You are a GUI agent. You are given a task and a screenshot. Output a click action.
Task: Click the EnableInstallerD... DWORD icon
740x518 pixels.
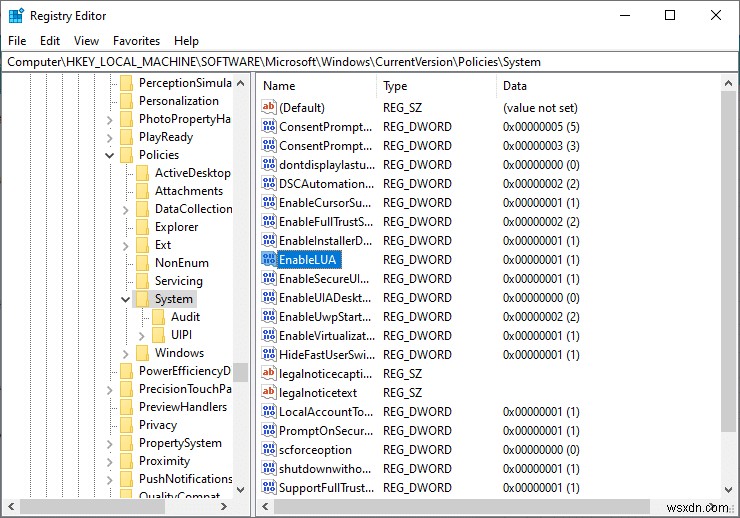click(x=269, y=240)
